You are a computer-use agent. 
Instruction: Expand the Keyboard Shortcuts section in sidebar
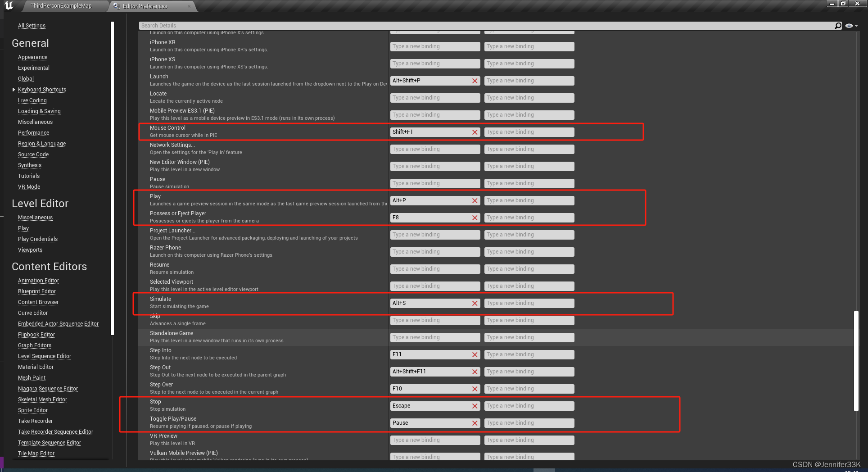(x=14, y=89)
